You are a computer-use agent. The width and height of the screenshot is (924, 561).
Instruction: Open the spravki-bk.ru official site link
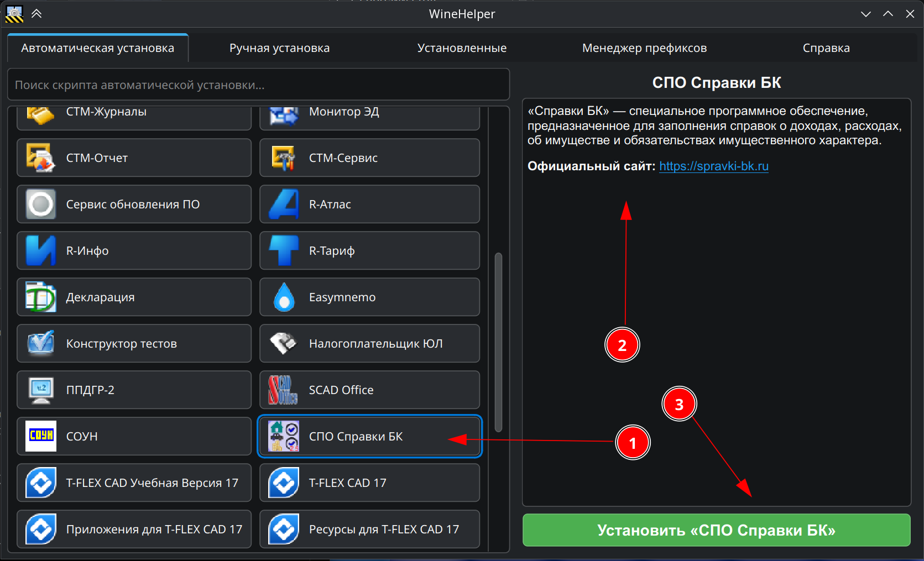(713, 166)
